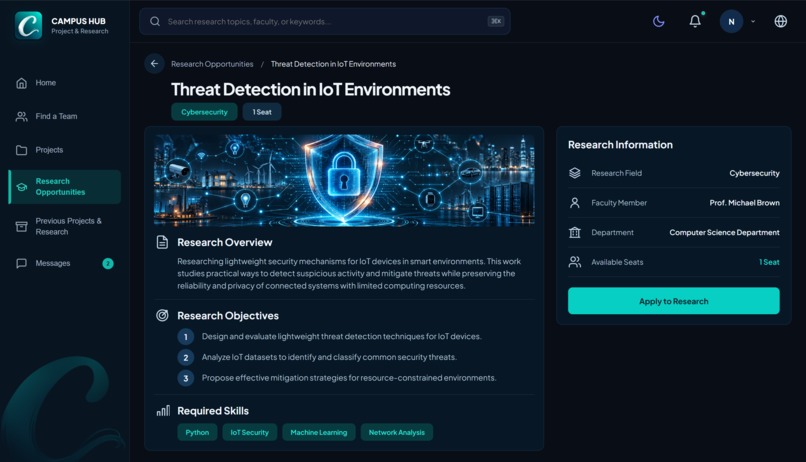Click the Research Opportunities graduation cap icon
Viewport: 806px width, 462px height.
[x=22, y=187]
